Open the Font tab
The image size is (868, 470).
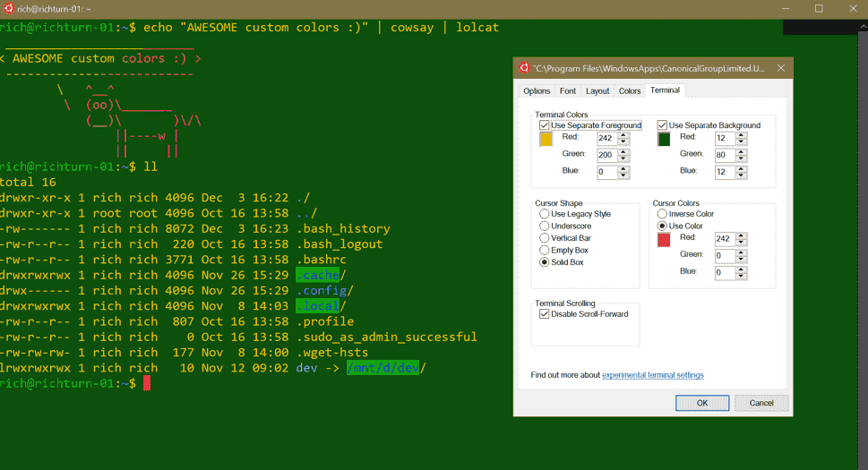(568, 91)
